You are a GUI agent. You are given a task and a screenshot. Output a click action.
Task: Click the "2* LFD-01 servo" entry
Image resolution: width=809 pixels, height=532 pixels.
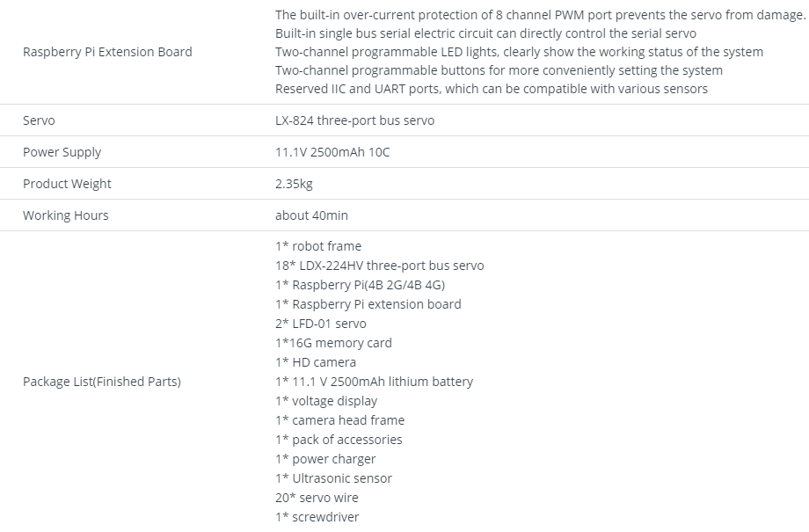click(321, 324)
